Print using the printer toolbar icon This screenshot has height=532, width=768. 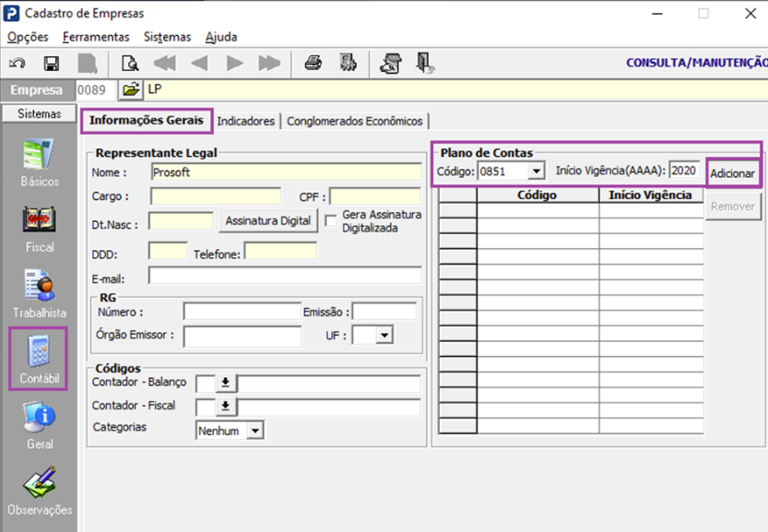click(x=313, y=64)
